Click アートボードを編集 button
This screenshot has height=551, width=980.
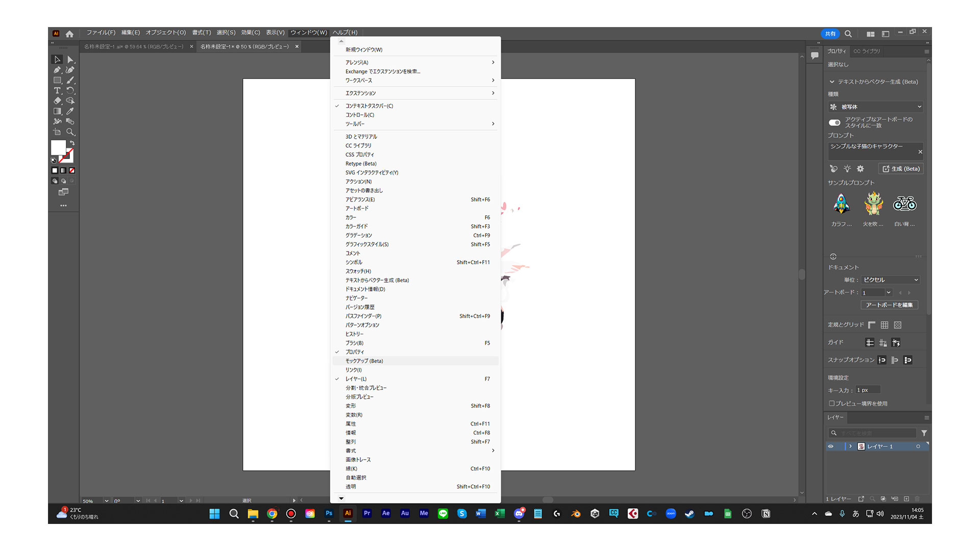(889, 305)
